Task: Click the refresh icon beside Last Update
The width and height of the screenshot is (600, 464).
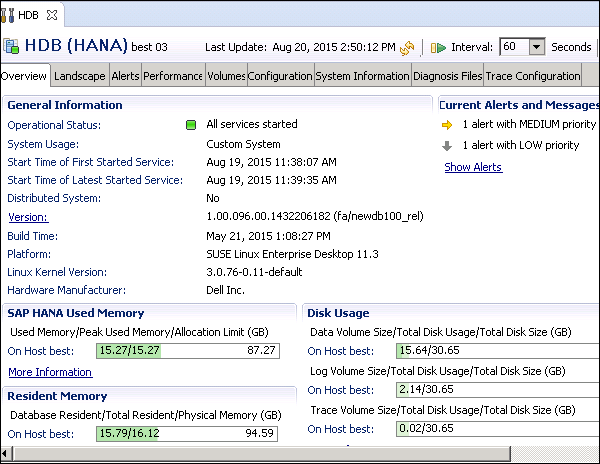Action: (407, 47)
